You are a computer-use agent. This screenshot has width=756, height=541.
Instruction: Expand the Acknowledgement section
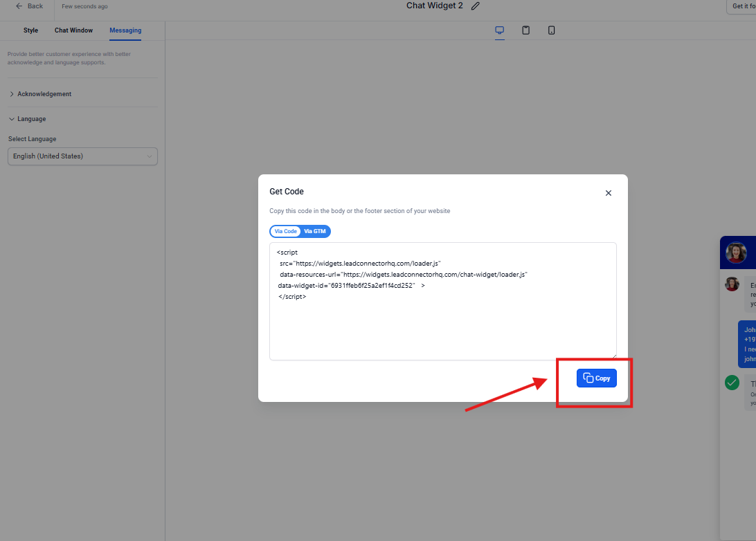(x=44, y=94)
